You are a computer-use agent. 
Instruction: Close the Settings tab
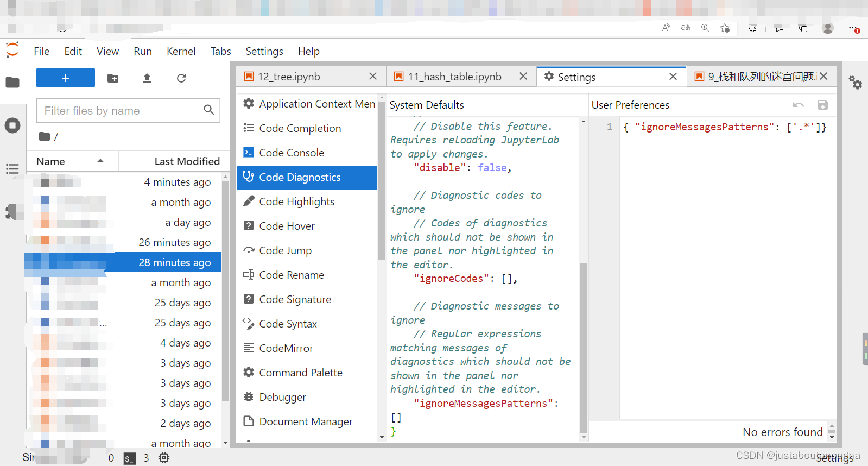point(673,77)
